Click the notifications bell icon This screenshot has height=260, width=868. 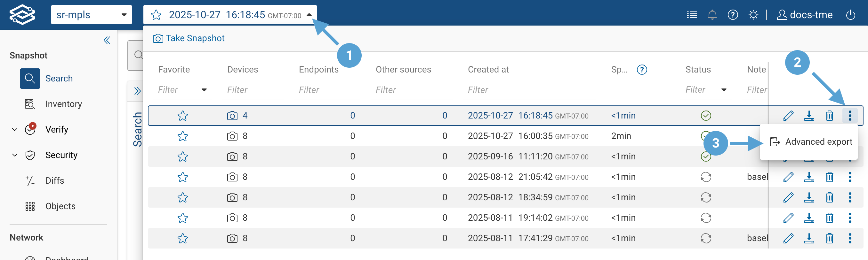[x=712, y=15]
